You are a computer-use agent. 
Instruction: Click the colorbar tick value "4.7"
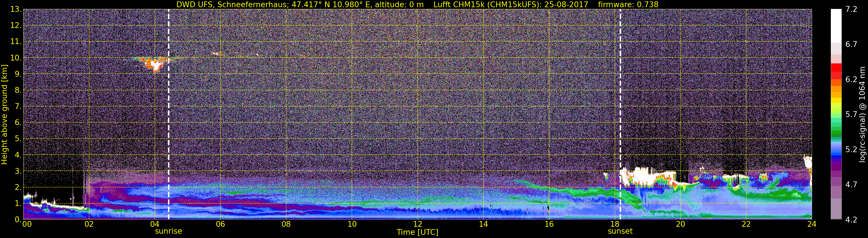click(x=851, y=185)
